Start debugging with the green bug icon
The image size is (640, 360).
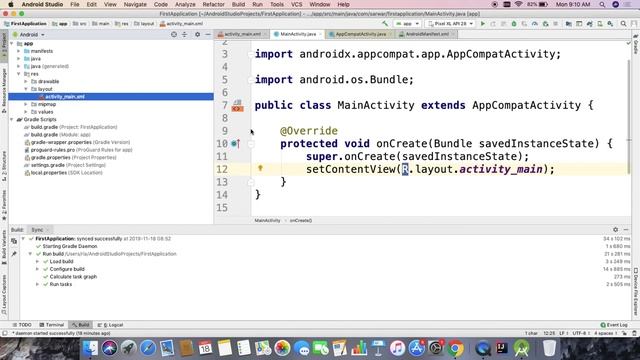coord(514,24)
